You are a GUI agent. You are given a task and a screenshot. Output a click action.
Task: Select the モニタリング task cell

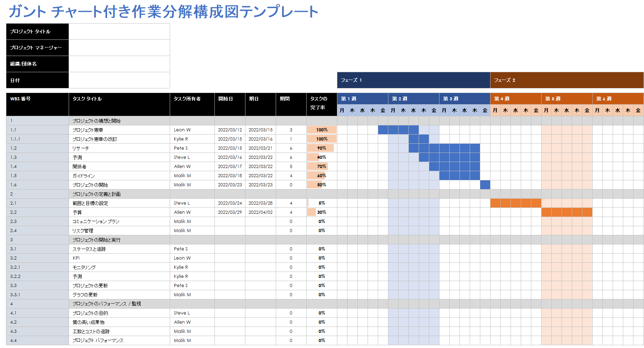click(x=119, y=267)
